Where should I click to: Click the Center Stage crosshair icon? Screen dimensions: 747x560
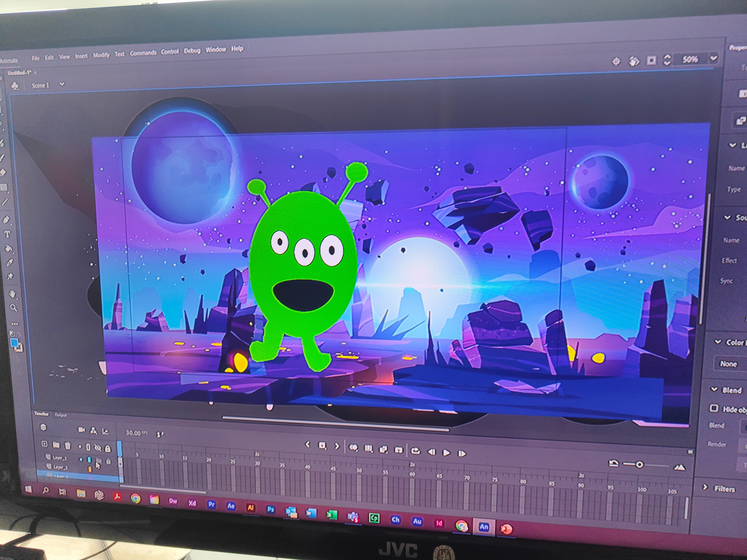[616, 61]
